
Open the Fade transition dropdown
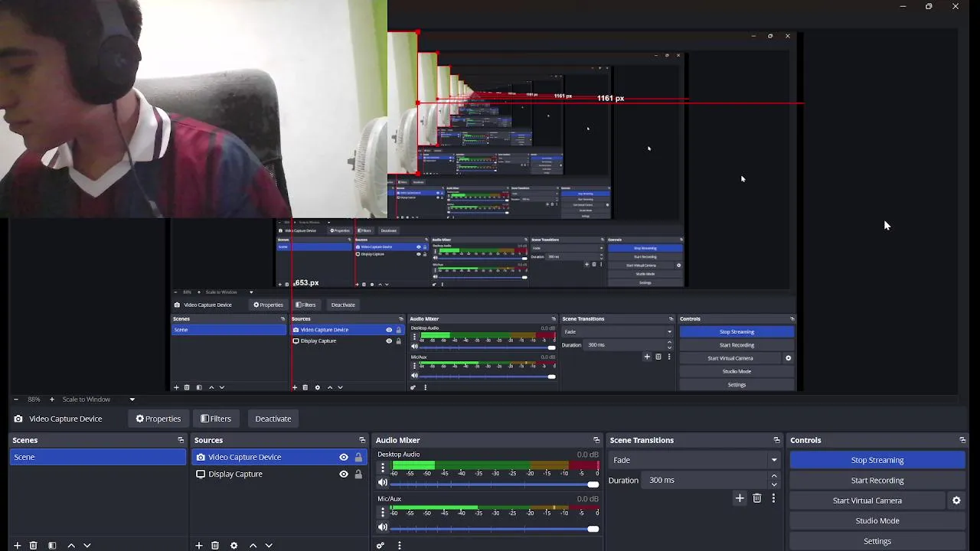point(694,460)
